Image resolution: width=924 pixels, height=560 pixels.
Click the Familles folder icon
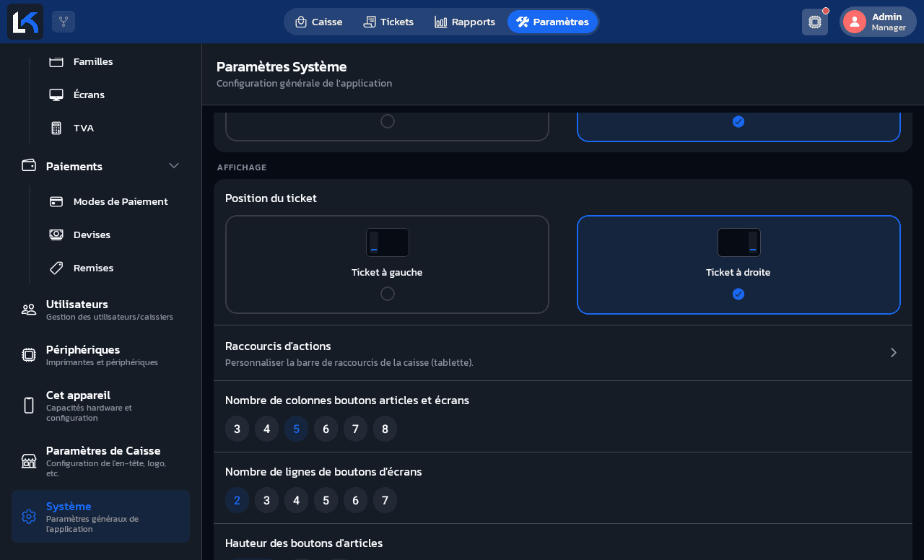pyautogui.click(x=56, y=61)
